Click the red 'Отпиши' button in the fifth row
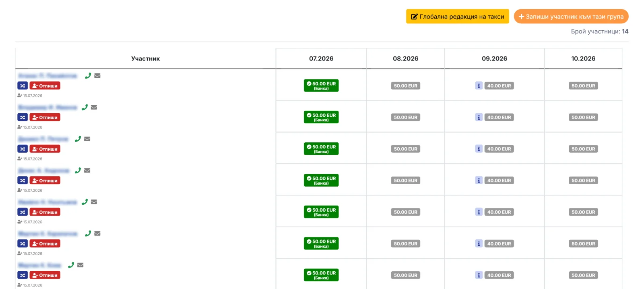 point(45,212)
